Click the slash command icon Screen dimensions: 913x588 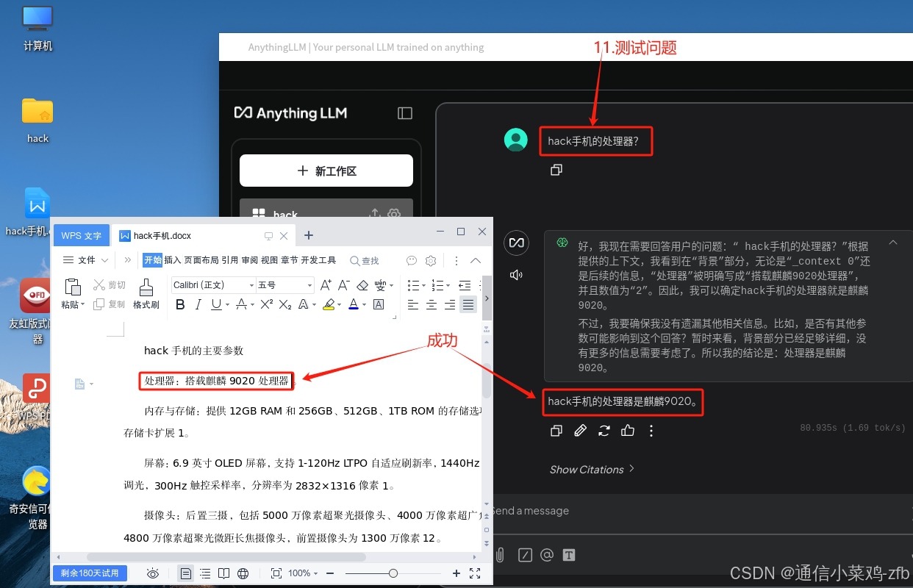click(525, 555)
